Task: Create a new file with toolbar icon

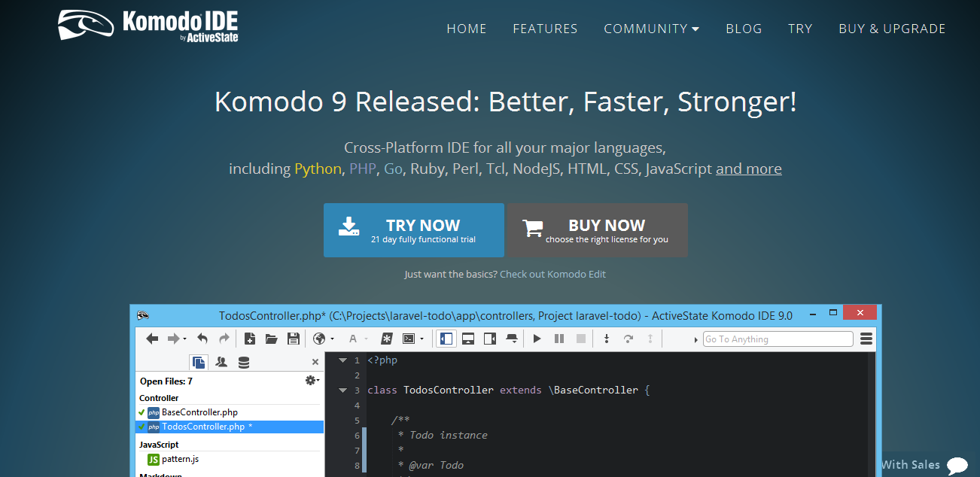Action: point(251,339)
